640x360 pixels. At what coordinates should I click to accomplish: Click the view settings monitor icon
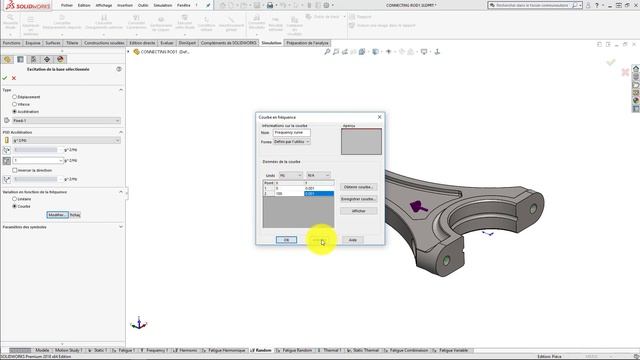[424, 52]
